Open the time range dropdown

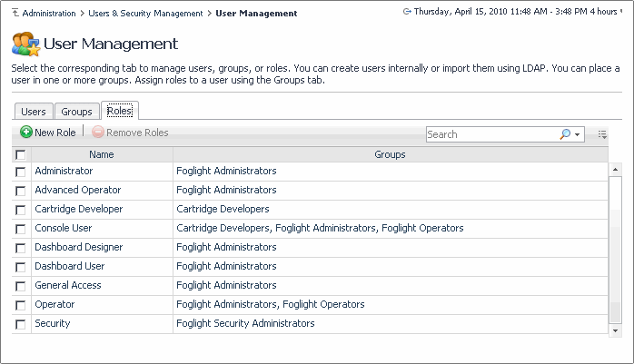point(629,12)
